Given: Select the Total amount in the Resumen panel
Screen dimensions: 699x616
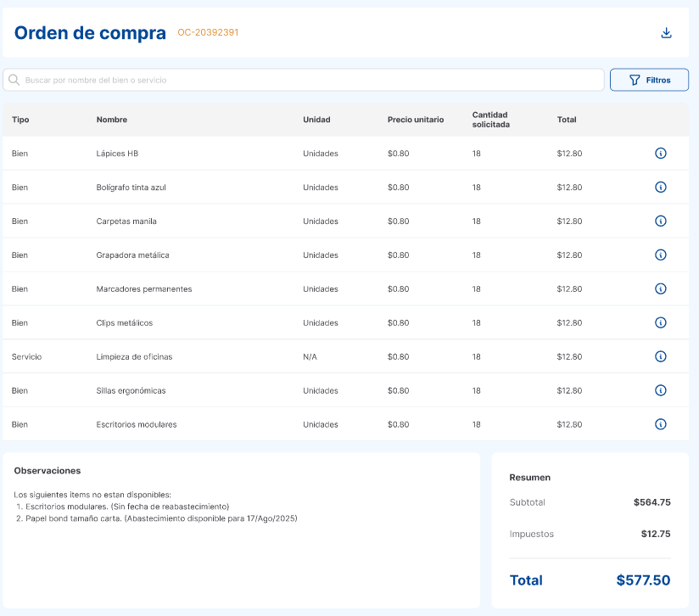Looking at the screenshot, I should point(643,580).
